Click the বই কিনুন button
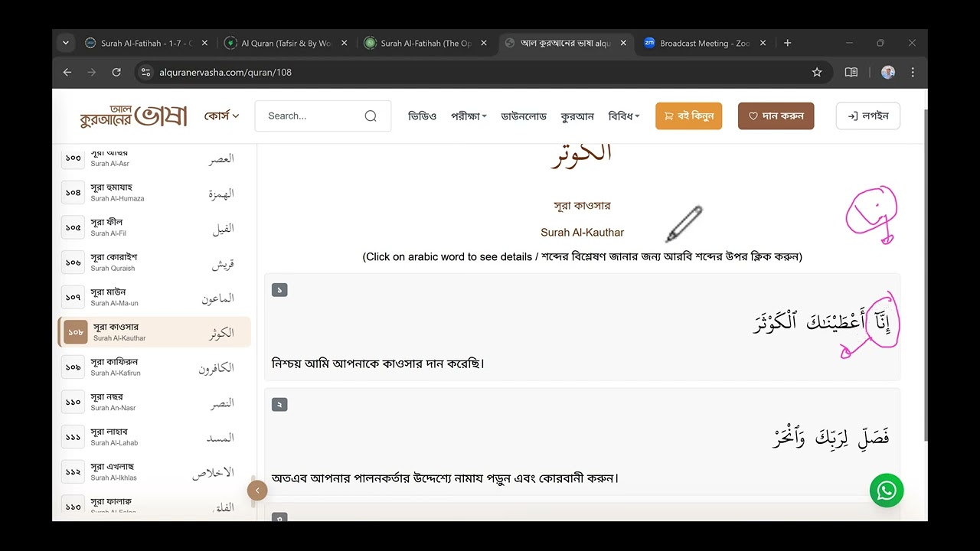Screen dimensions: 980x551 [688, 116]
